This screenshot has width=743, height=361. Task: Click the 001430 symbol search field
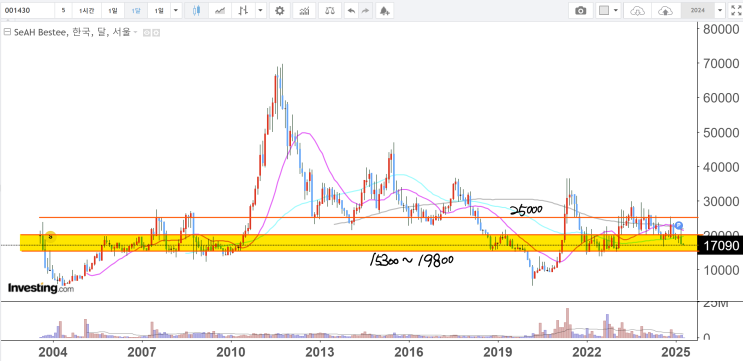coord(27,10)
